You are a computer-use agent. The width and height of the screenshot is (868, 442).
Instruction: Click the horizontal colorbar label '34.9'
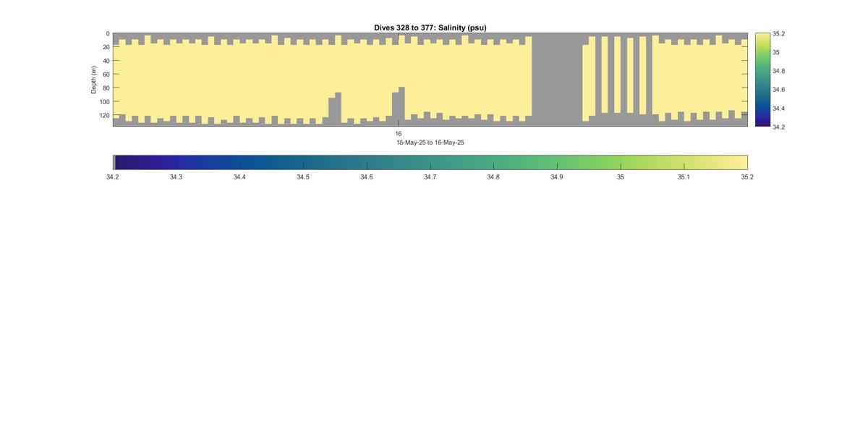[557, 177]
